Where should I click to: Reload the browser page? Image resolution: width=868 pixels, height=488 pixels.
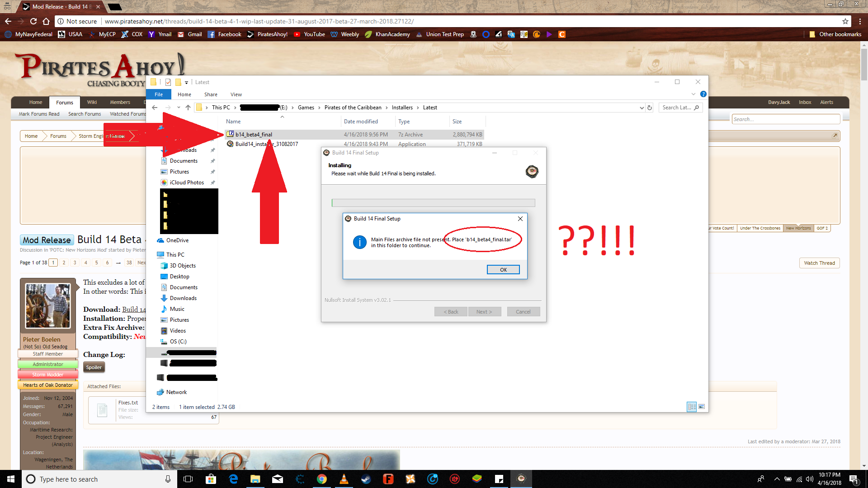click(x=33, y=21)
